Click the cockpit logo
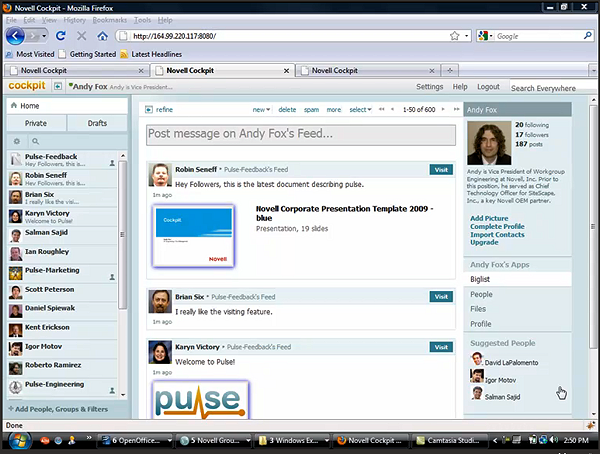Viewport: 600px width, 454px height. click(x=27, y=85)
